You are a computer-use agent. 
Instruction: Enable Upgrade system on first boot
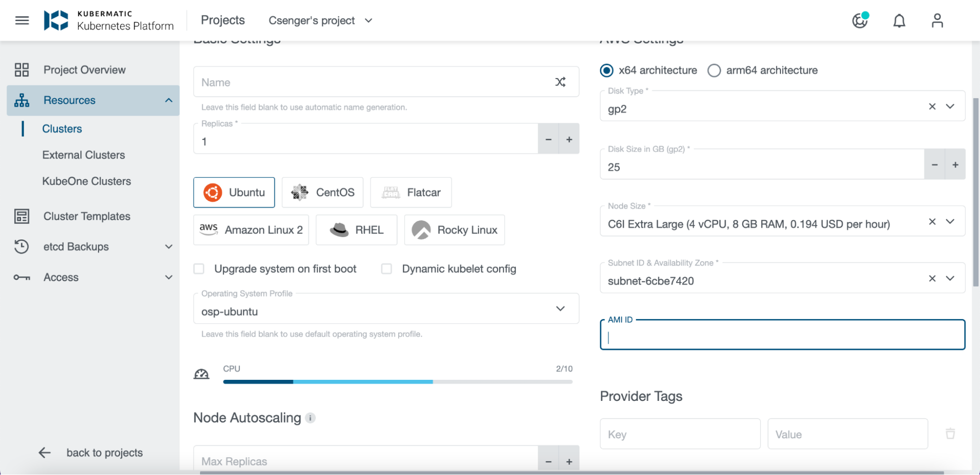coord(199,268)
